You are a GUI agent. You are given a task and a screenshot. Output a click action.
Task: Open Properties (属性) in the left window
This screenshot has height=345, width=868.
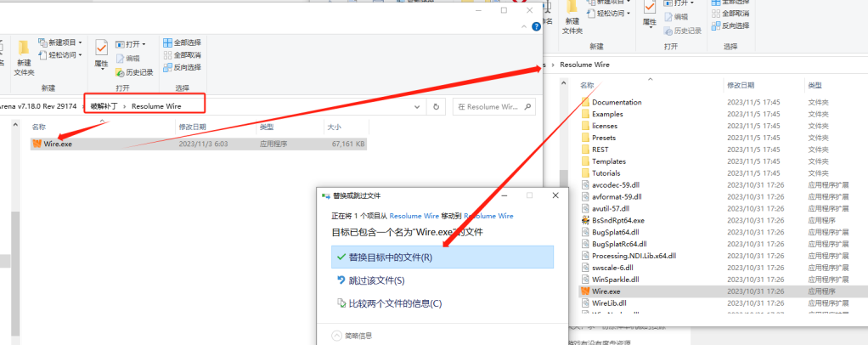(101, 53)
